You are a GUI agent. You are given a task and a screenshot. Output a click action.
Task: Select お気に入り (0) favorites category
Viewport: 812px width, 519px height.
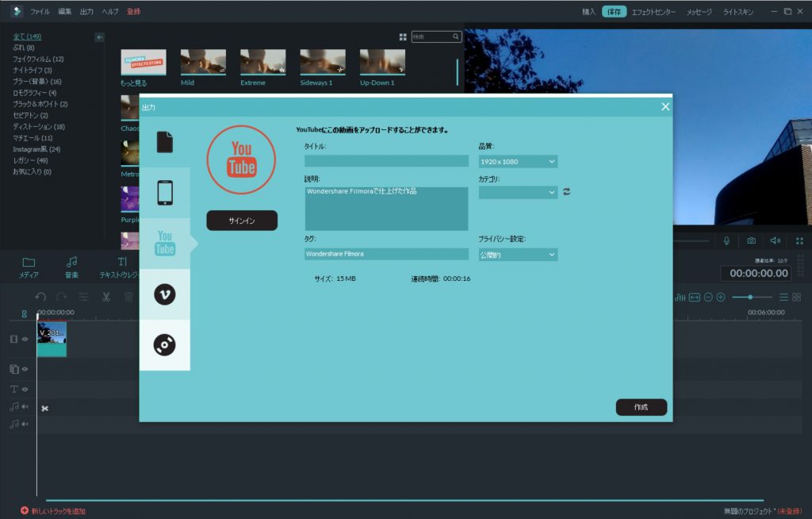pos(32,171)
